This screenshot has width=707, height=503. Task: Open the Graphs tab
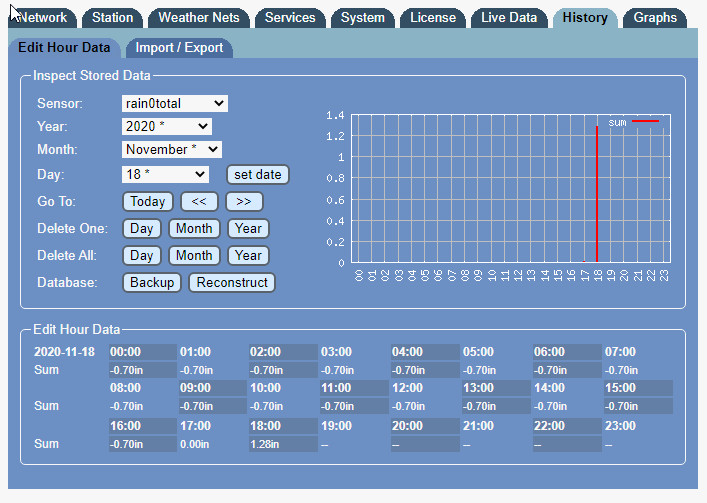(x=655, y=18)
